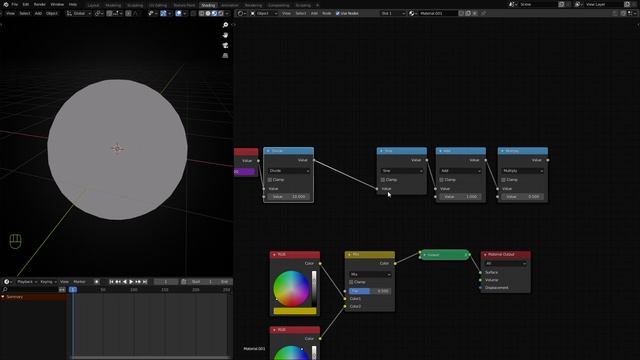640x360 pixels.
Task: Open the Window menu
Action: click(x=57, y=4)
